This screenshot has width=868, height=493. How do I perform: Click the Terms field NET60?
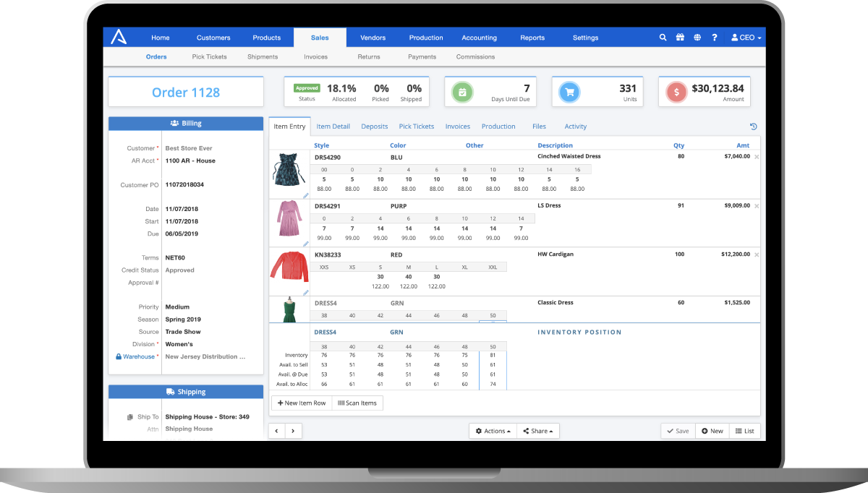(175, 258)
